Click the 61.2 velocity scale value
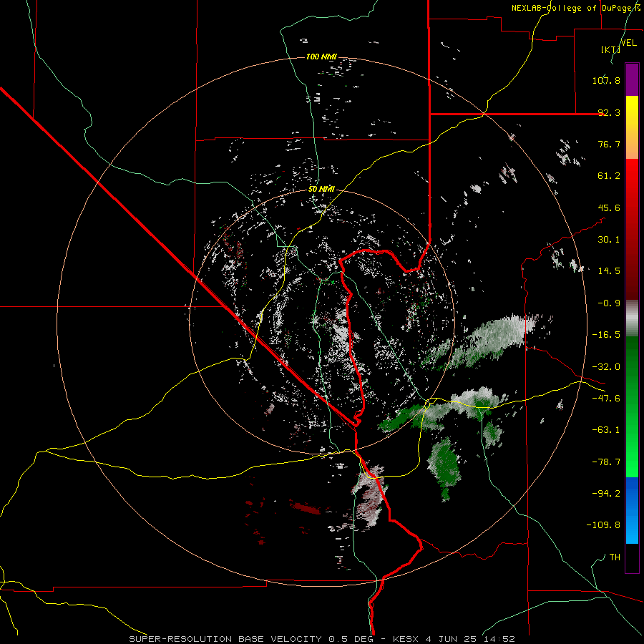Screen dimensions: 644x644 point(609,176)
